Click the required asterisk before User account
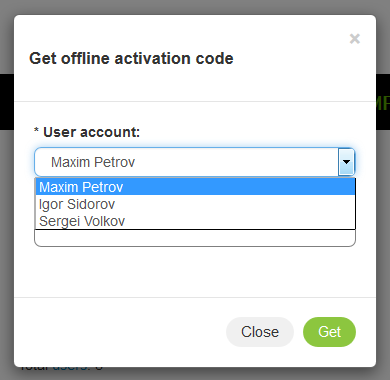The height and width of the screenshot is (380, 390). (36, 130)
